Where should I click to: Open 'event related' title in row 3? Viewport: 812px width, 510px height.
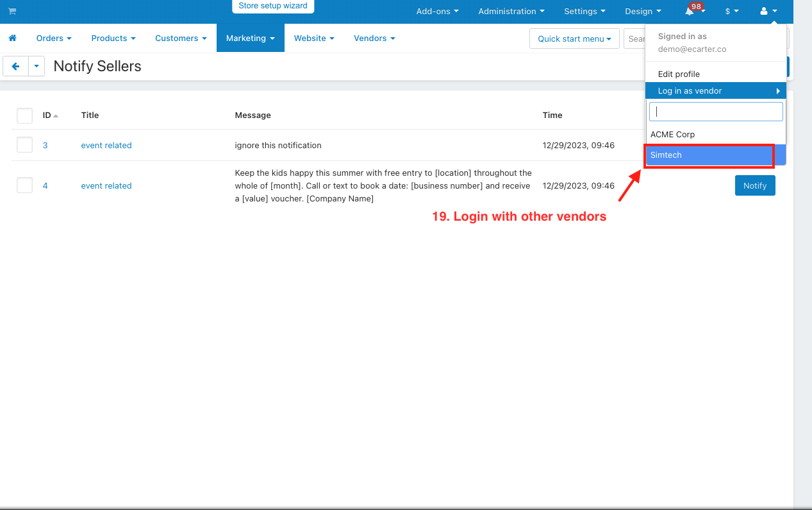106,146
